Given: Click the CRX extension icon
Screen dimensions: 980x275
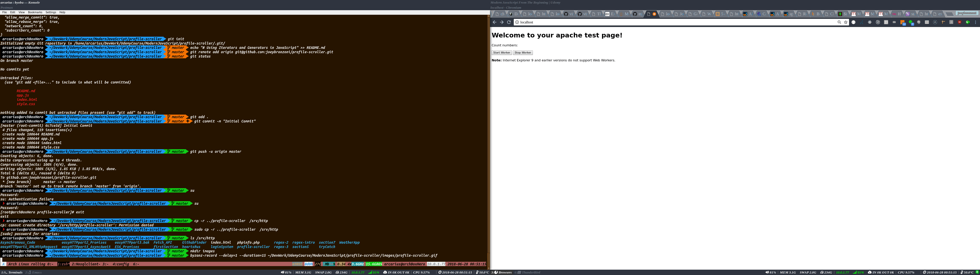Looking at the screenshot, I should (x=927, y=22).
